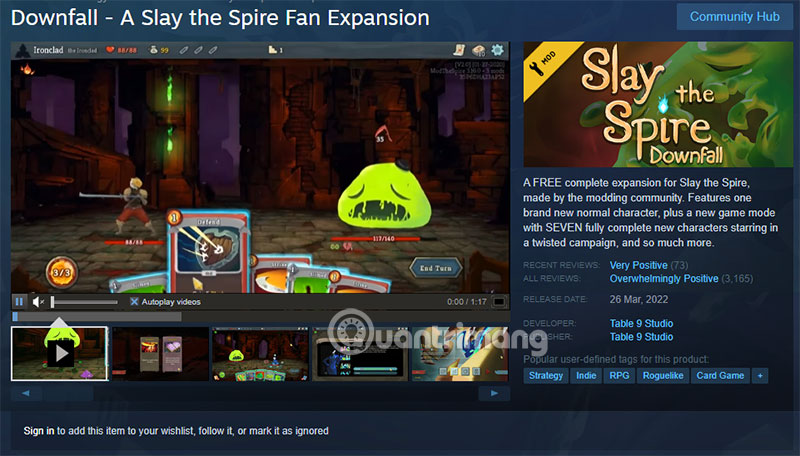View Overwhelmingly Positive all reviews

664,278
